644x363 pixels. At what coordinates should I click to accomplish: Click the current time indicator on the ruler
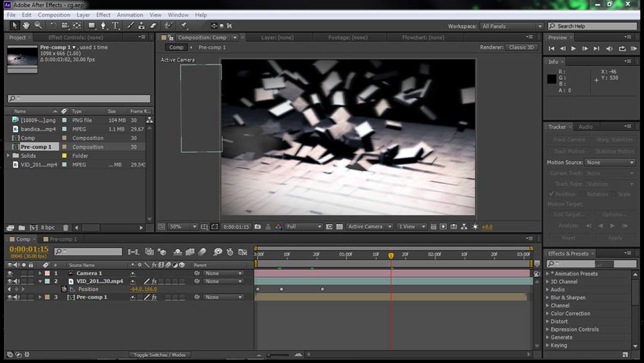click(x=391, y=256)
